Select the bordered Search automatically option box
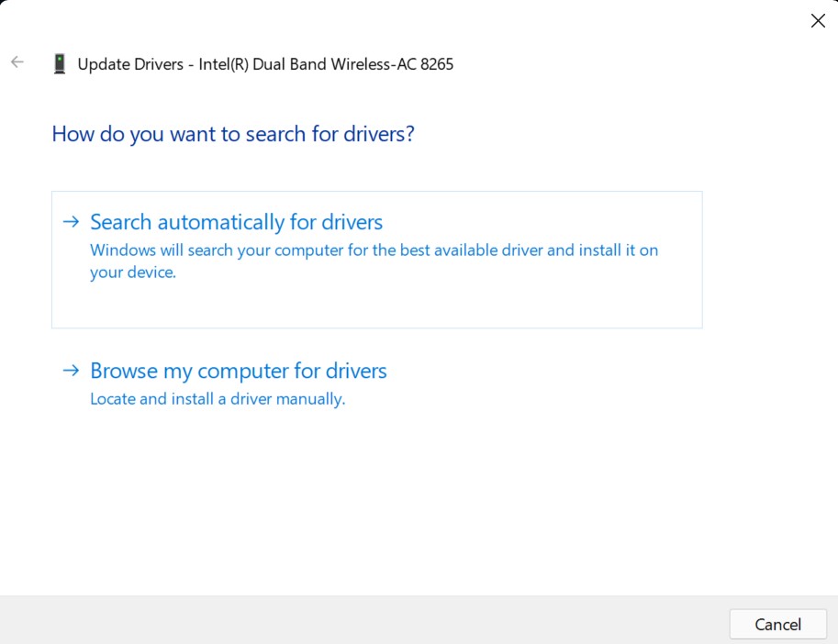This screenshot has width=838, height=644. pos(376,259)
